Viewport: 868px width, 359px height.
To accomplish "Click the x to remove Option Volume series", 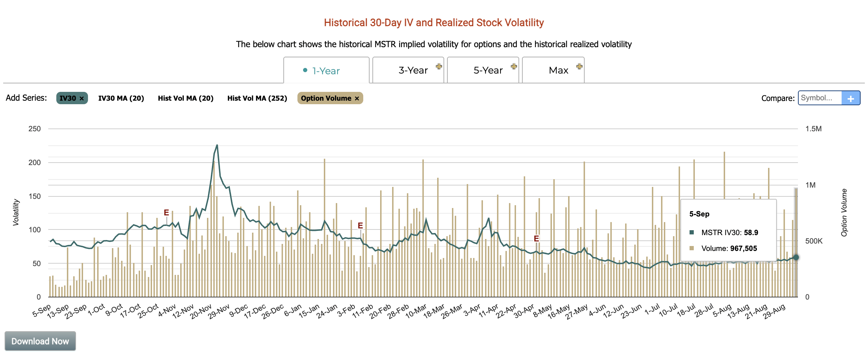I will point(358,98).
